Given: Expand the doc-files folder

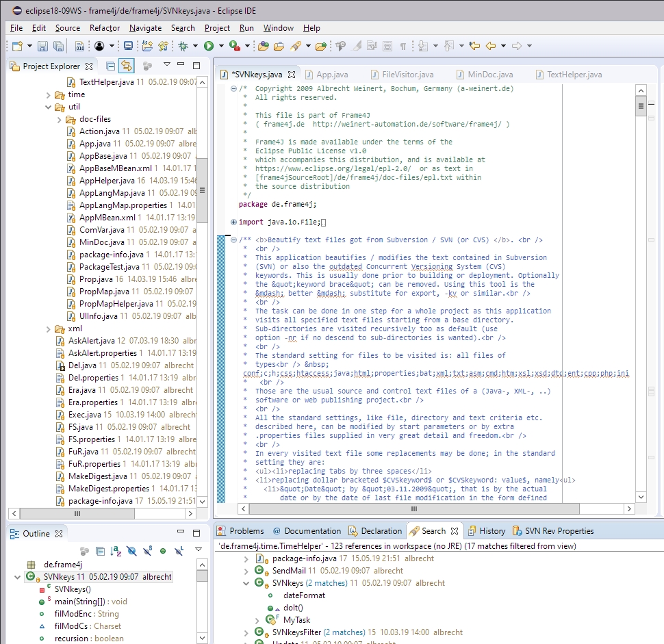Looking at the screenshot, I should pyautogui.click(x=60, y=119).
